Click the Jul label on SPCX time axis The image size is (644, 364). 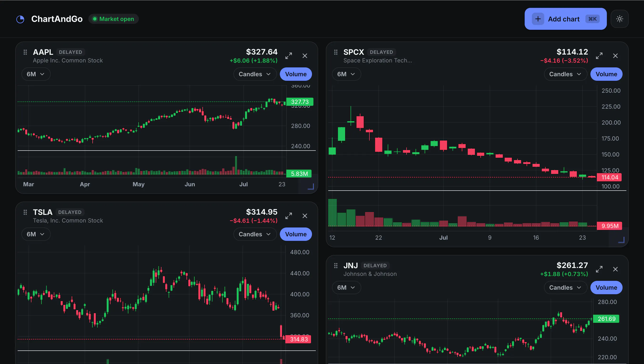pyautogui.click(x=443, y=238)
